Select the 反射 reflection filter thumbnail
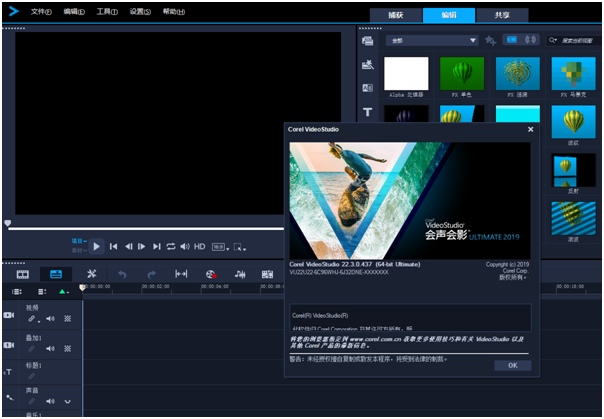Image resolution: width=604 pixels, height=419 pixels. pyautogui.click(x=574, y=170)
